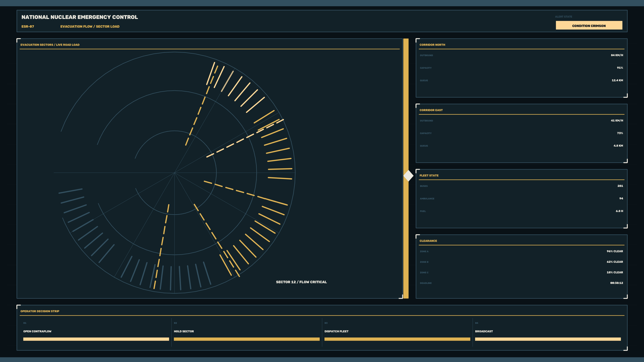Click the 281 buses value
The width and height of the screenshot is (644, 362).
(620, 186)
